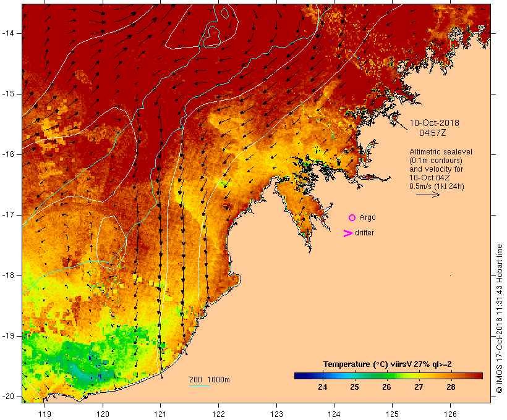The width and height of the screenshot is (507, 420).
Task: Click the 'Temperature (°C) viirsV 27% ql>=2' title
Action: pyautogui.click(x=388, y=364)
